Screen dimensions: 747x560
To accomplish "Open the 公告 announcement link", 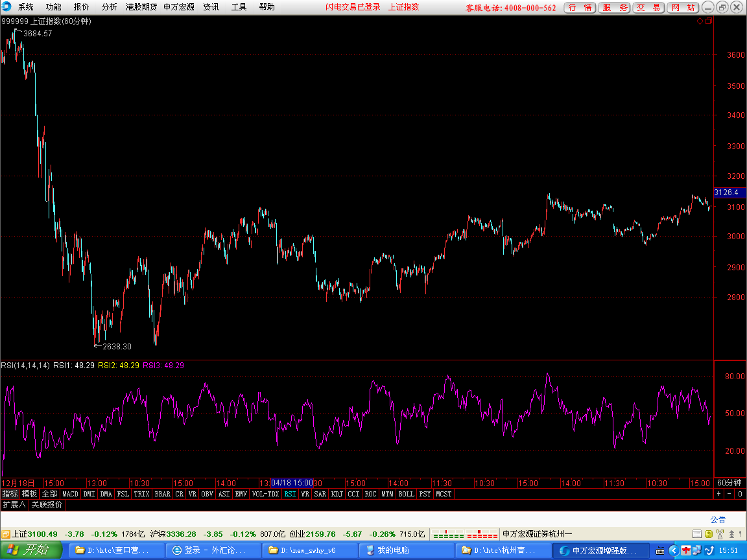I will click(x=718, y=519).
